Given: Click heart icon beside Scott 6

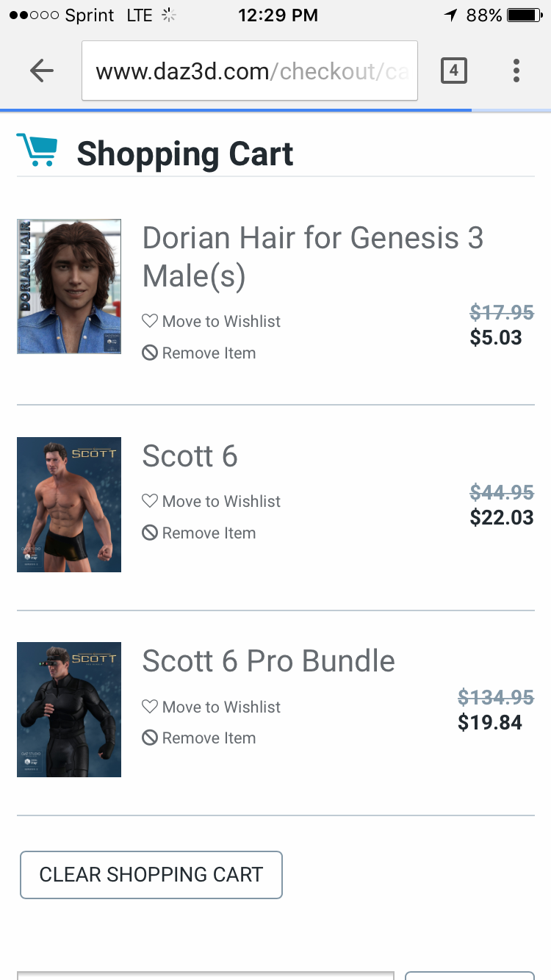Looking at the screenshot, I should 150,501.
